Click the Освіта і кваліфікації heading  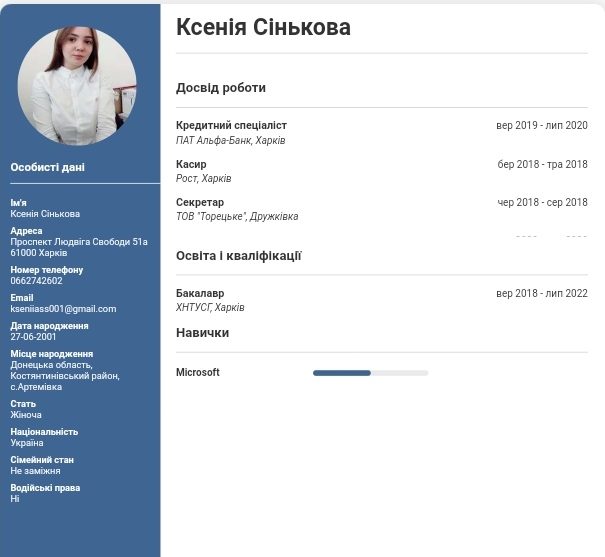(x=238, y=256)
